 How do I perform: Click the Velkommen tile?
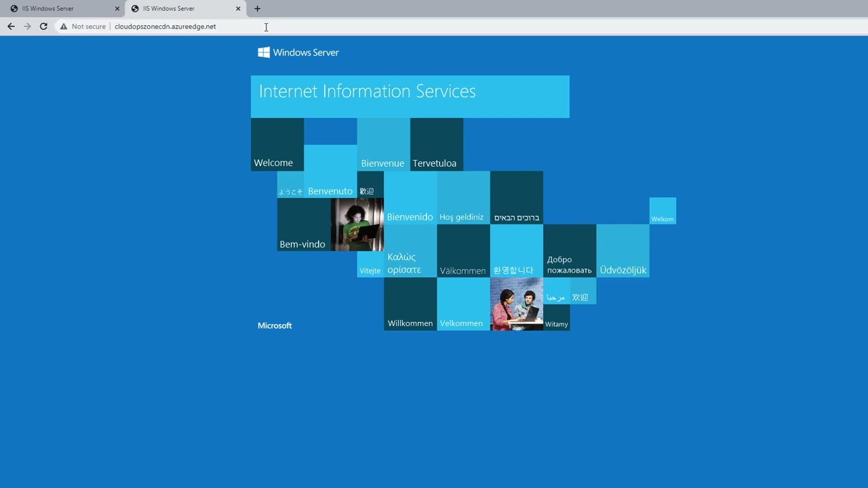click(463, 304)
